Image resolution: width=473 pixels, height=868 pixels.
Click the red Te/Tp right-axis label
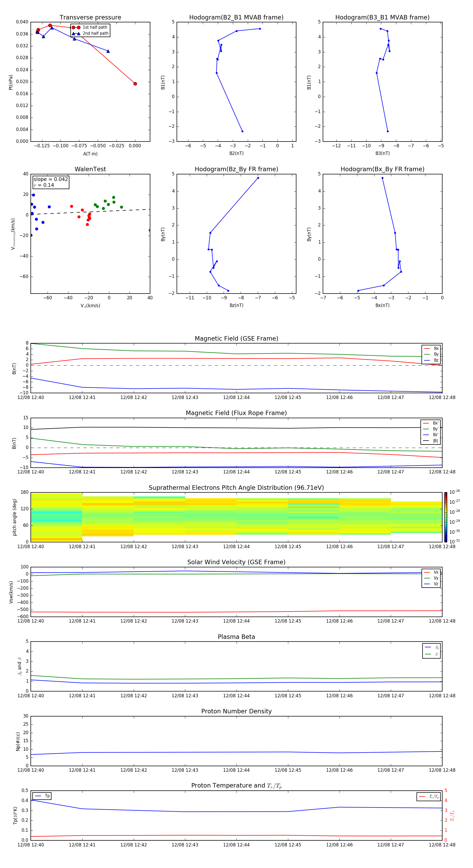[x=453, y=816]
